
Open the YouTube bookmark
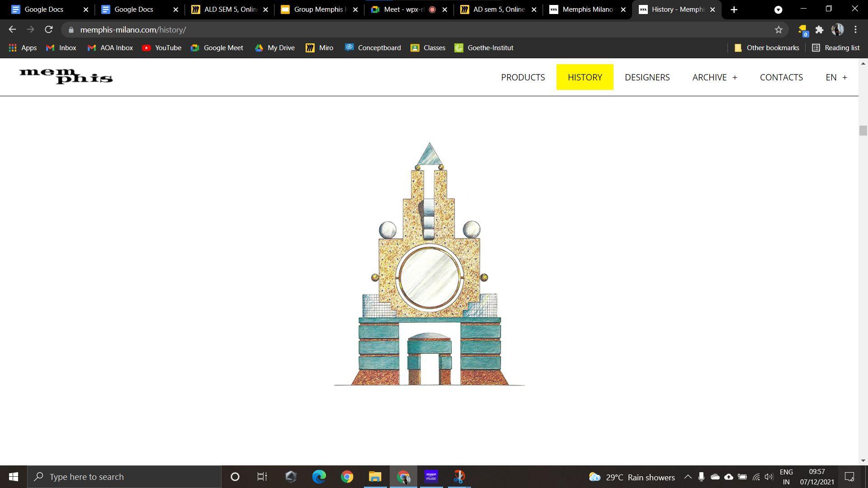click(161, 47)
